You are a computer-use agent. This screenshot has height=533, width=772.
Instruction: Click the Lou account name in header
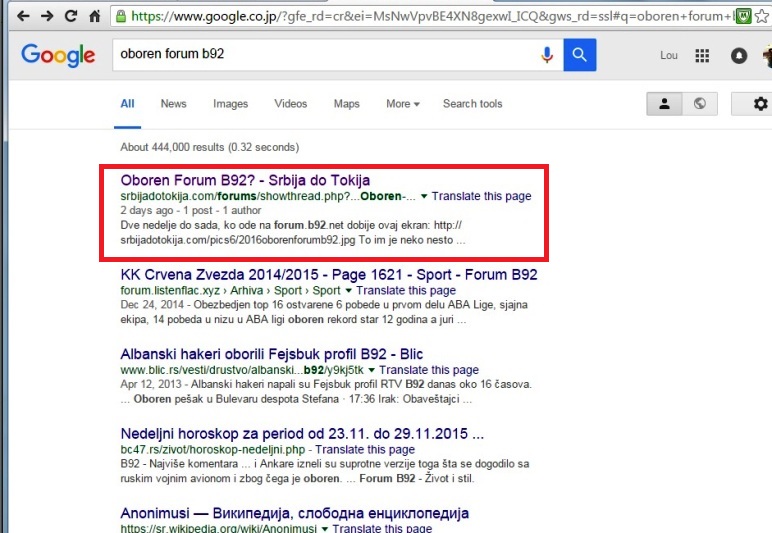[x=669, y=55]
